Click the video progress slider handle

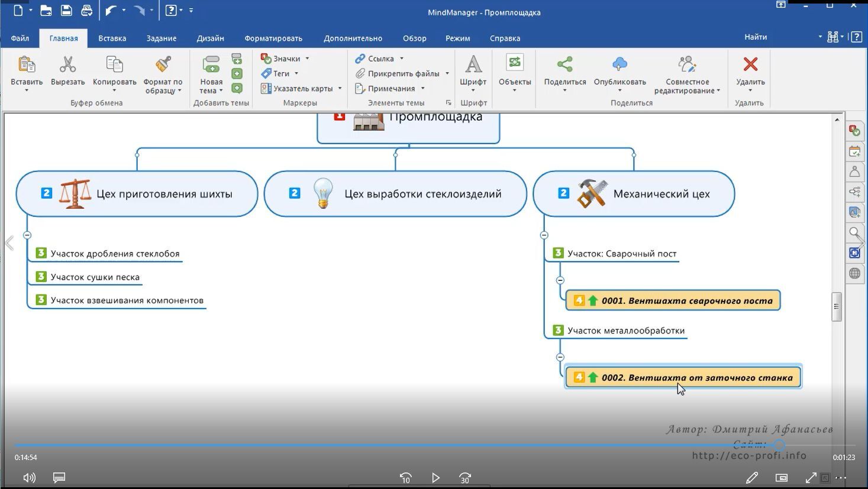click(x=779, y=445)
